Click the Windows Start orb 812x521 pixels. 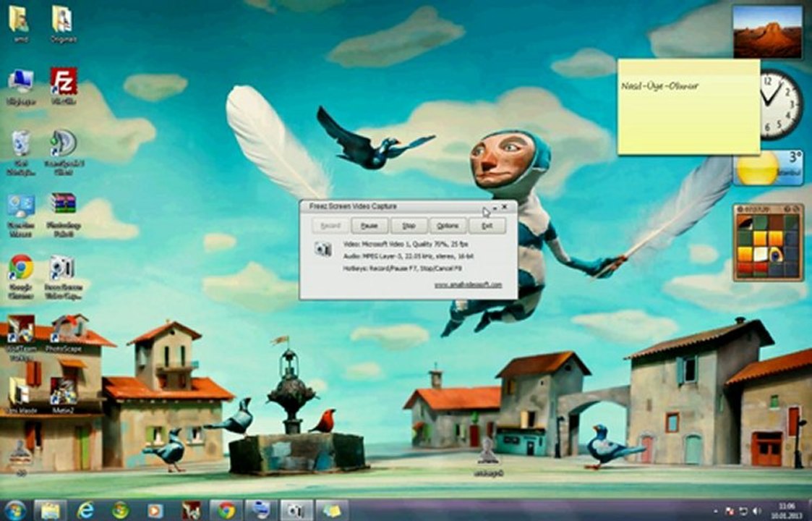click(x=15, y=510)
